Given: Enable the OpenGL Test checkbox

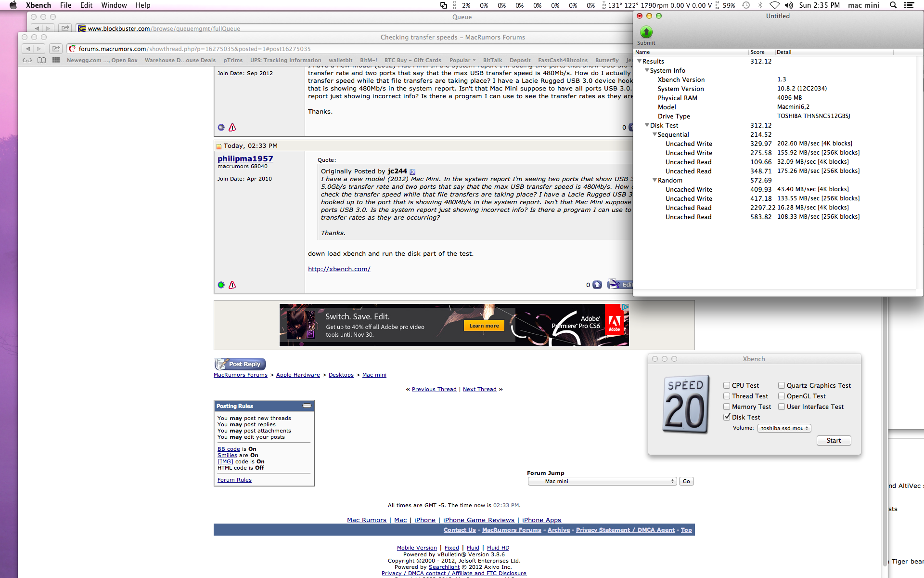Looking at the screenshot, I should click(x=782, y=396).
